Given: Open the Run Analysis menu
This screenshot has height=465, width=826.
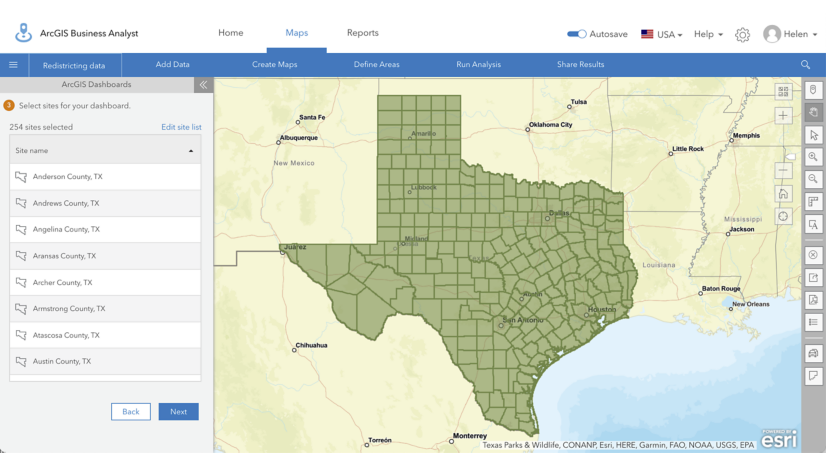Looking at the screenshot, I should tap(478, 64).
